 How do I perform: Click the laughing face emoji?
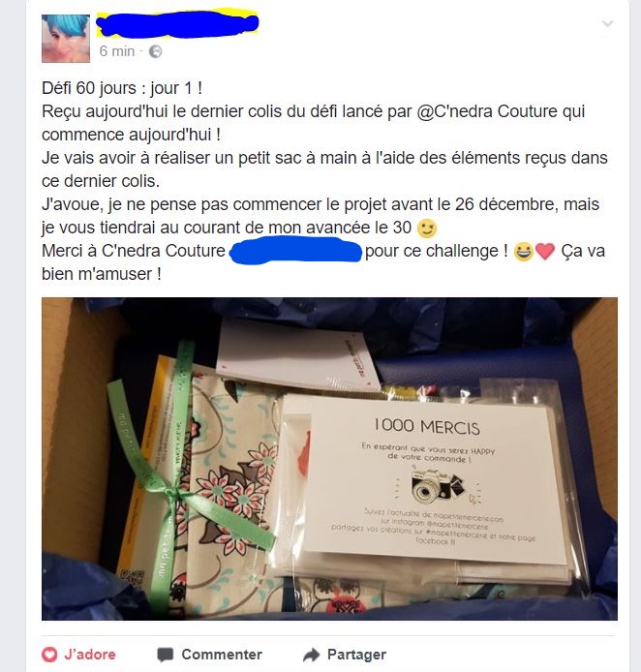pyautogui.click(x=523, y=252)
